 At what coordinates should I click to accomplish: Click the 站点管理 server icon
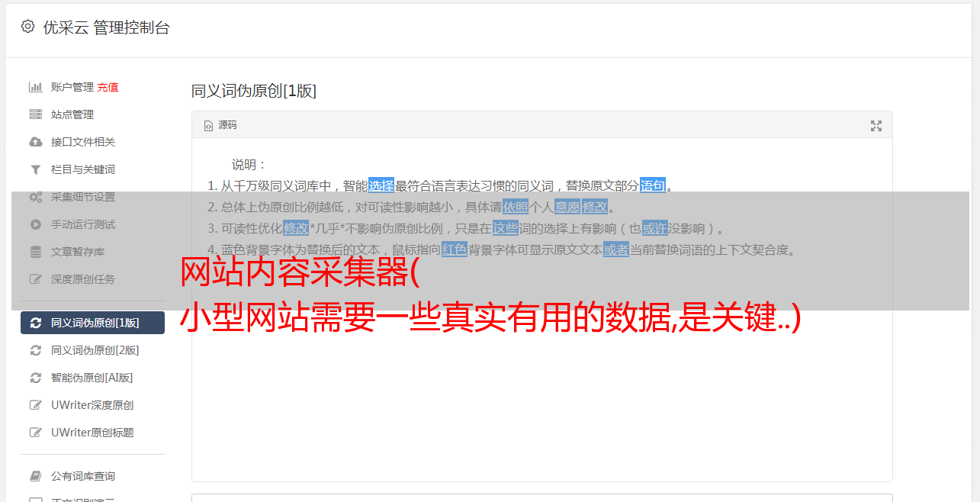point(35,114)
